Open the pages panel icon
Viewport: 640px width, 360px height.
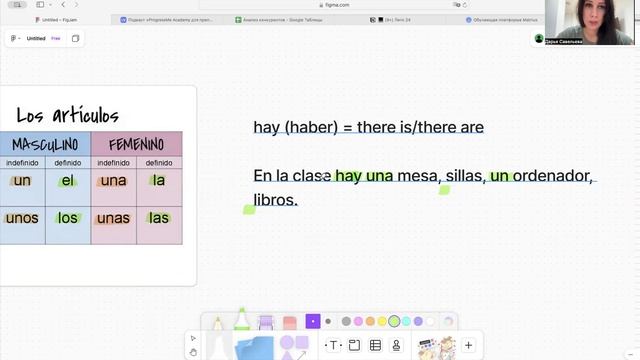click(76, 38)
